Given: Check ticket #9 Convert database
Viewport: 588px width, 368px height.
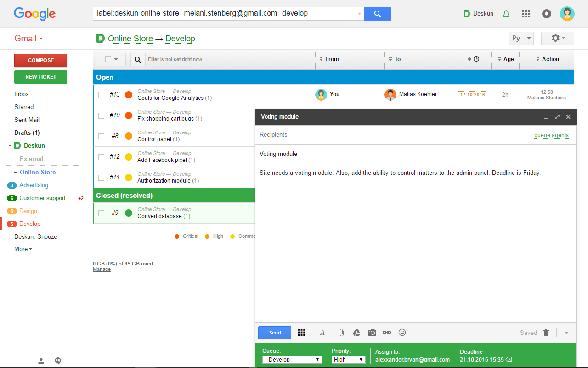Looking at the screenshot, I should pos(101,213).
